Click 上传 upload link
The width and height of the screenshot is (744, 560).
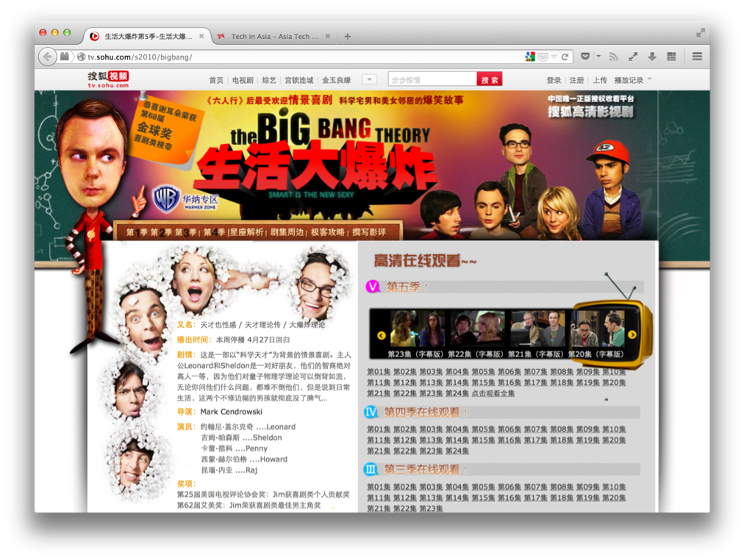coord(600,80)
